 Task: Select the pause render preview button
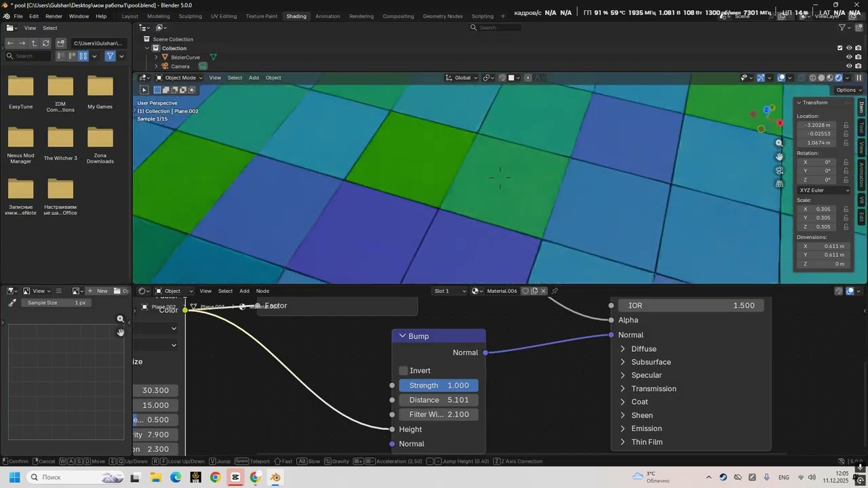pyautogui.click(x=859, y=78)
